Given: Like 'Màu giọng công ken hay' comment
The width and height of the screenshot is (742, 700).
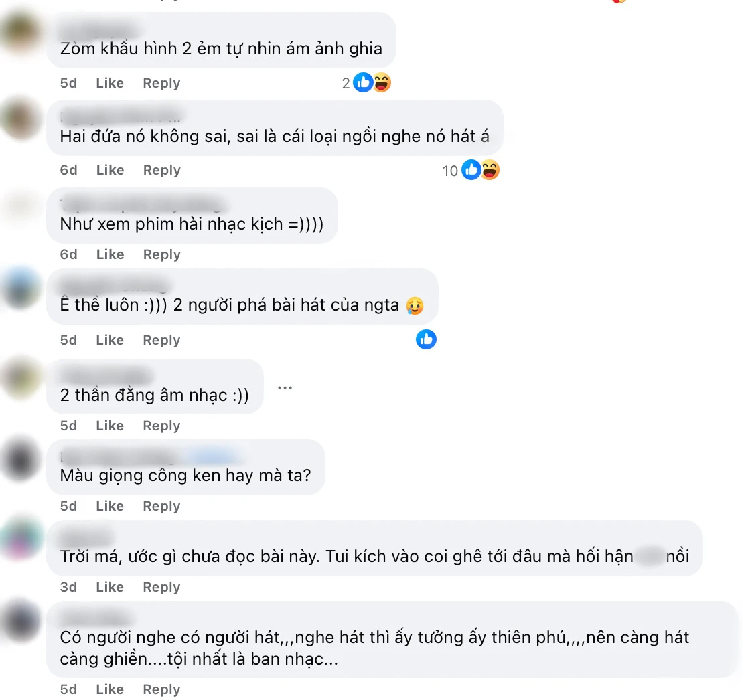Looking at the screenshot, I should pyautogui.click(x=110, y=506).
